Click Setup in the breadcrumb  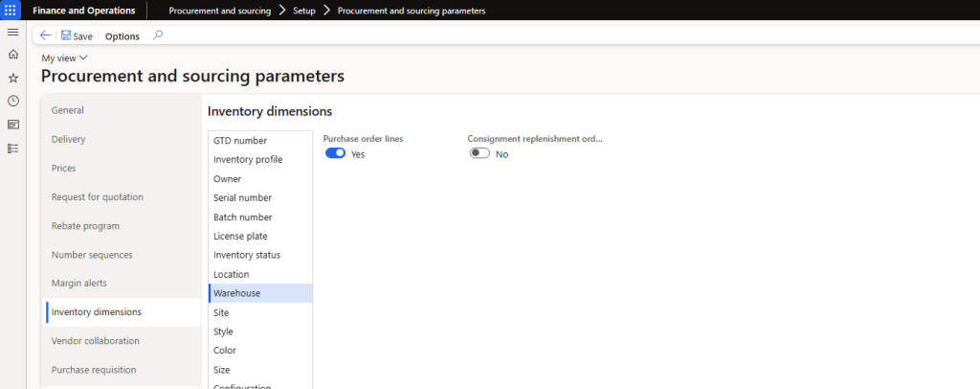pyautogui.click(x=303, y=11)
